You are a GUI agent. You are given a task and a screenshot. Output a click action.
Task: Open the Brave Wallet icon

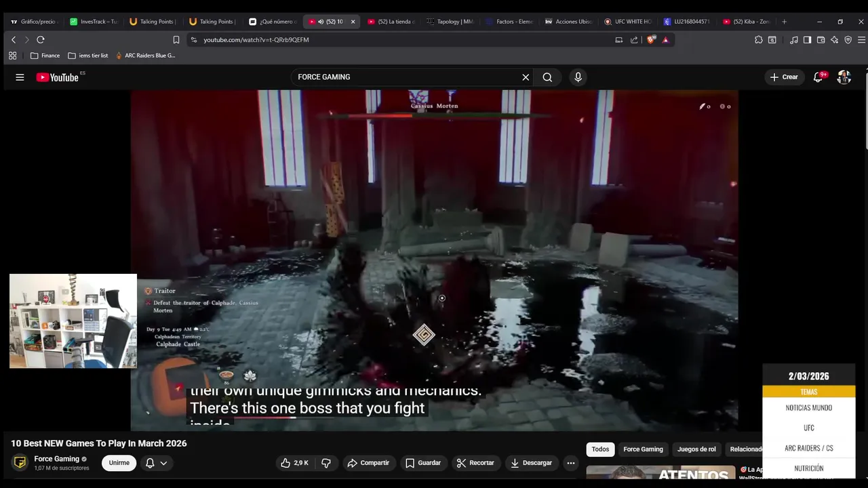coord(821,40)
